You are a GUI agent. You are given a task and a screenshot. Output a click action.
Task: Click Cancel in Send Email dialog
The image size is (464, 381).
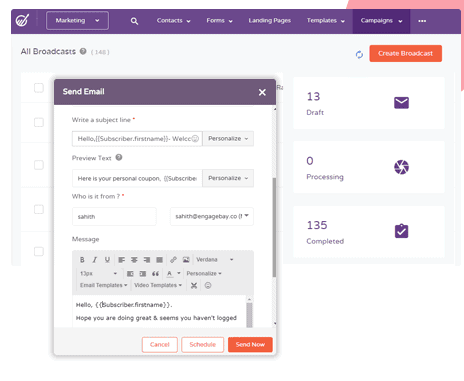[x=160, y=345]
